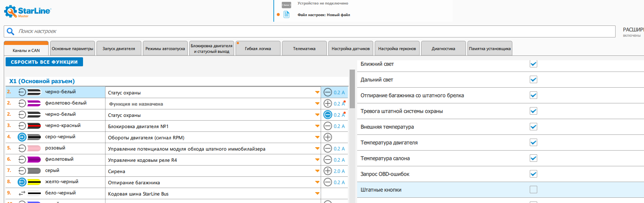Open Настройка датчиков tab

tap(351, 48)
